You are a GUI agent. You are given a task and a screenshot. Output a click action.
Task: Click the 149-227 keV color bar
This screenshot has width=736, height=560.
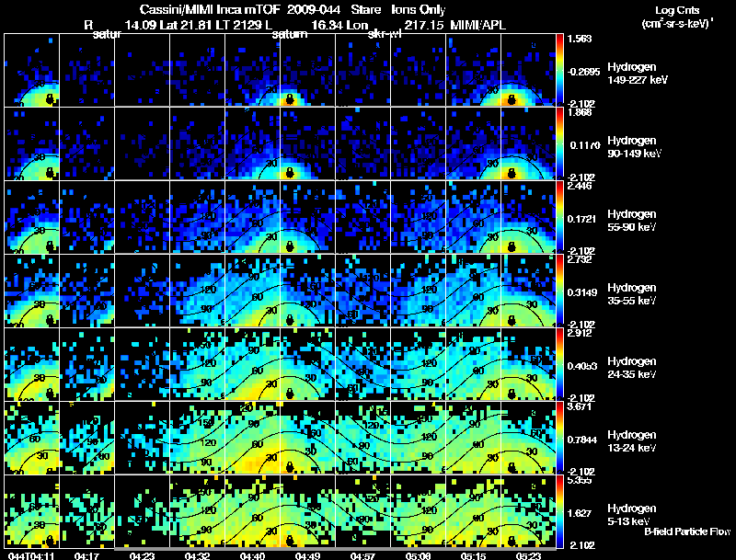click(559, 70)
